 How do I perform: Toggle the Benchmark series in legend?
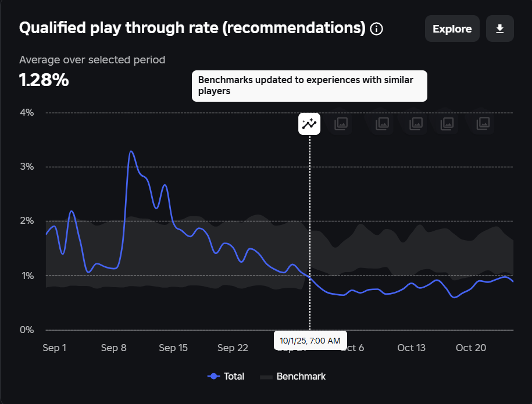coord(293,376)
